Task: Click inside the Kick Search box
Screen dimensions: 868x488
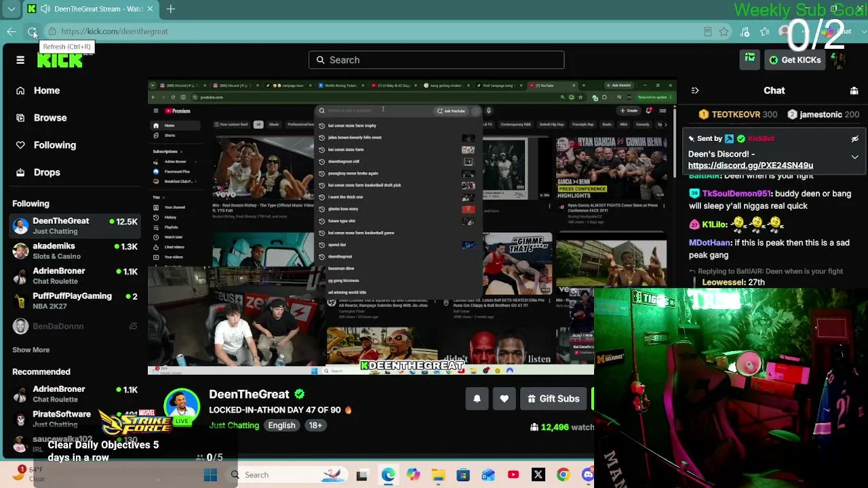Action: point(436,60)
